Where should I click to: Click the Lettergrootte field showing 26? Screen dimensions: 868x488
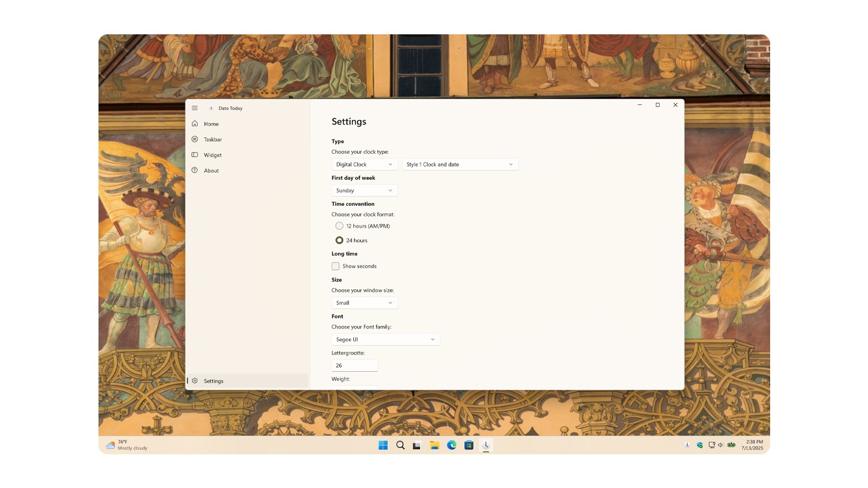[355, 365]
